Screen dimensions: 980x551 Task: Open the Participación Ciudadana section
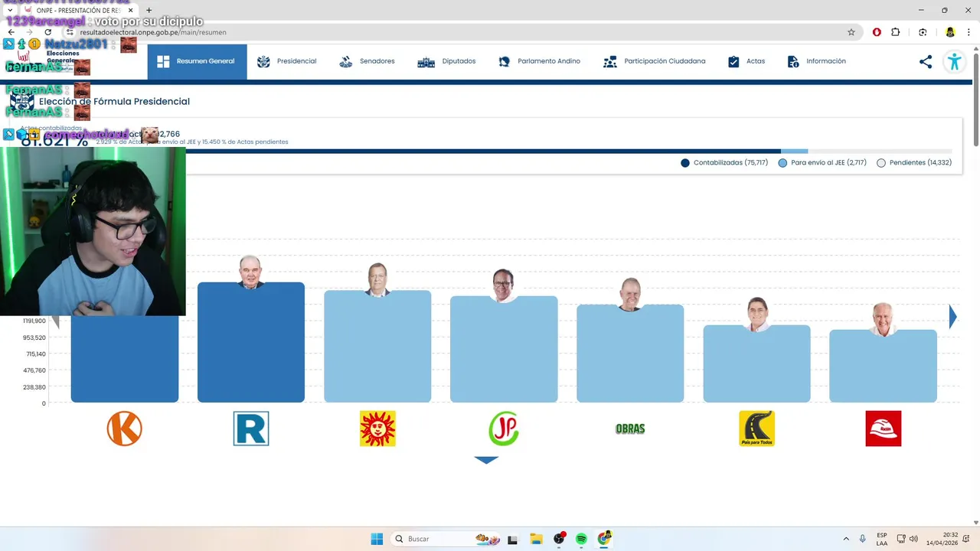pyautogui.click(x=655, y=61)
